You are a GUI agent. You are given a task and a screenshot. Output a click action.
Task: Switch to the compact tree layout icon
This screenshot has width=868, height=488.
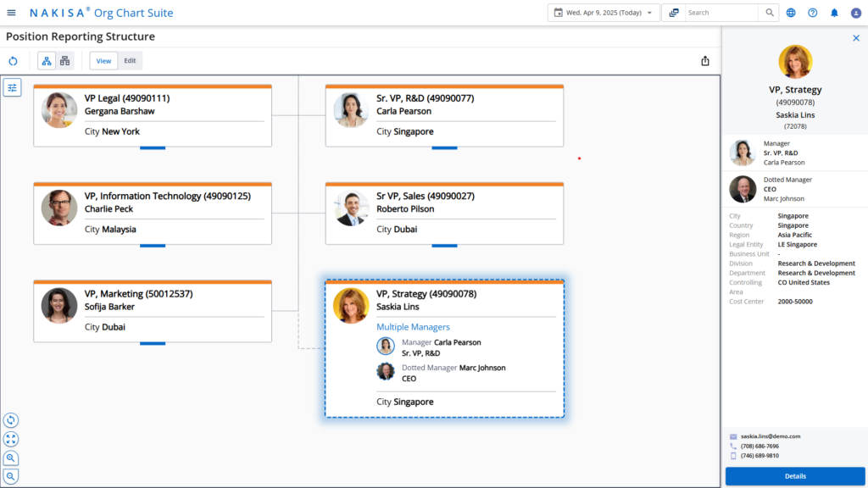[64, 60]
